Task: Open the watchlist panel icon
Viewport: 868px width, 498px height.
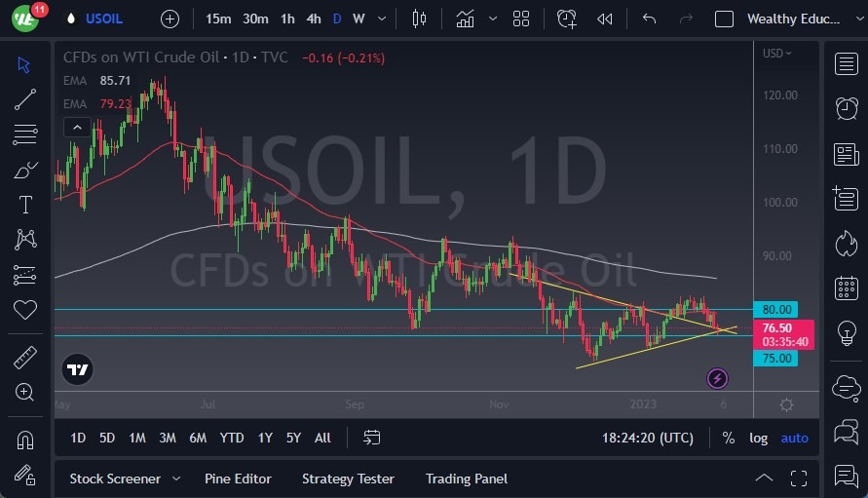Action: click(x=846, y=64)
